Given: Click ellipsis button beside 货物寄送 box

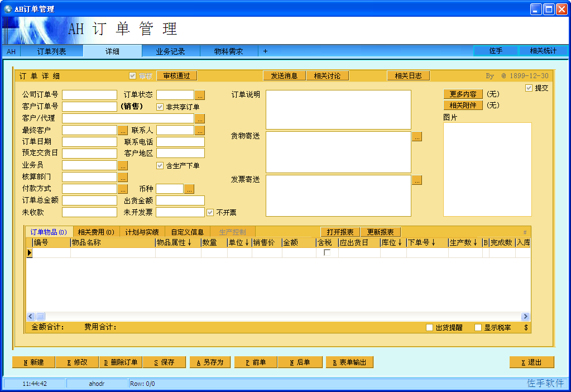Looking at the screenshot, I should click(417, 137).
